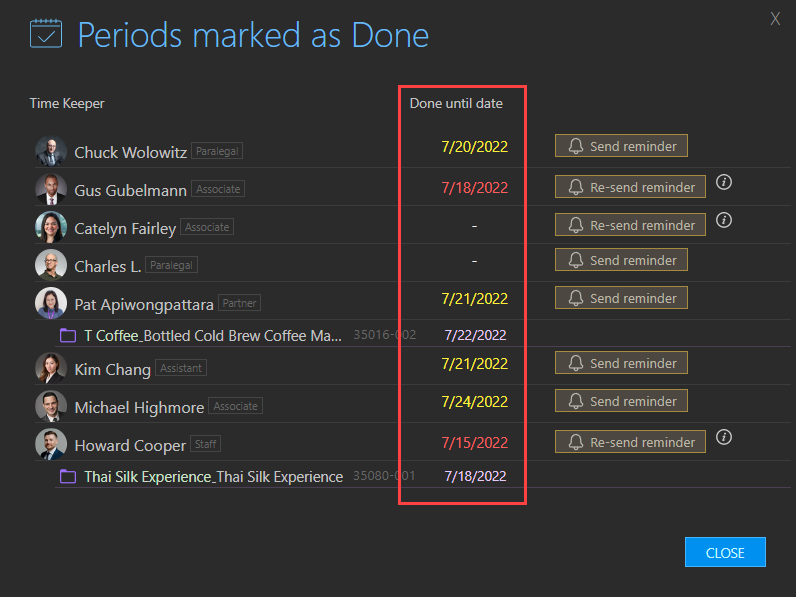Re-send reminder to Catelyn Fairley
Image resolution: width=796 pixels, height=597 pixels.
point(630,225)
